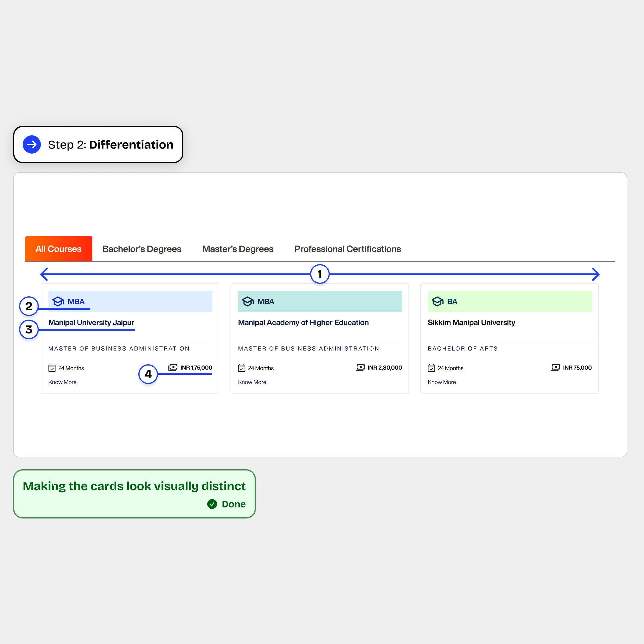
Task: Click the green Done checkmark icon
Action: [212, 504]
